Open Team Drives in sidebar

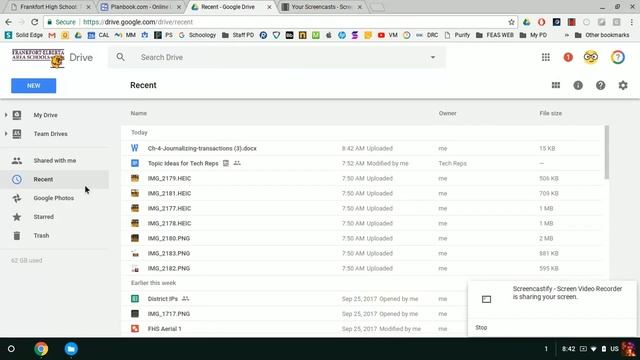50,134
